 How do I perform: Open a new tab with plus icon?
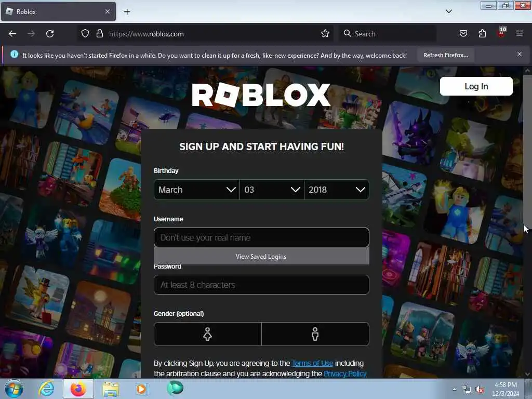click(x=127, y=12)
